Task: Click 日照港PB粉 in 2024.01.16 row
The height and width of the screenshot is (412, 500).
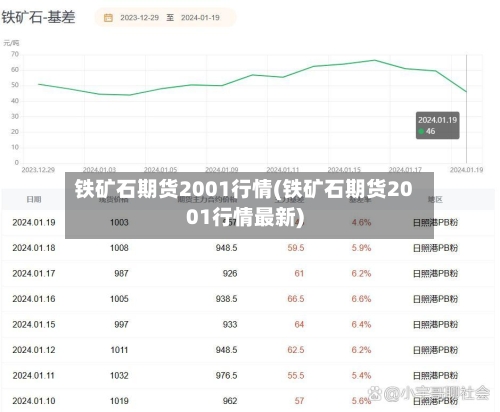Action: 435,299
